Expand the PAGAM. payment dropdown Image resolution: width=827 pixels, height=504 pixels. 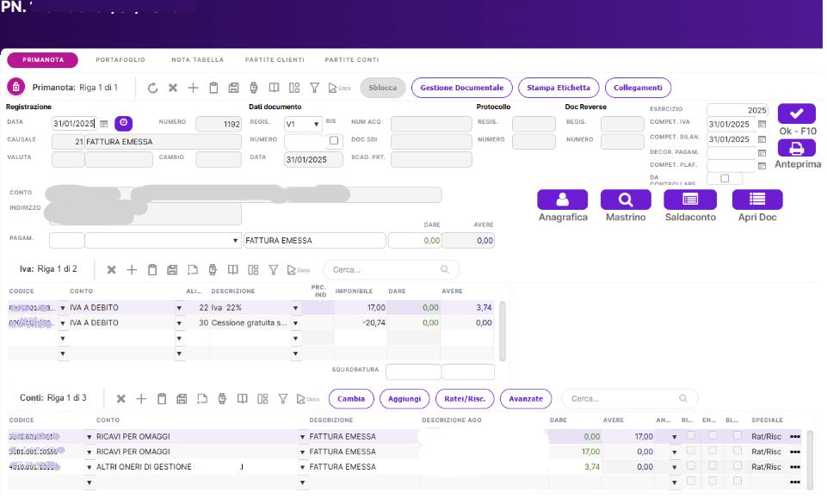point(235,241)
